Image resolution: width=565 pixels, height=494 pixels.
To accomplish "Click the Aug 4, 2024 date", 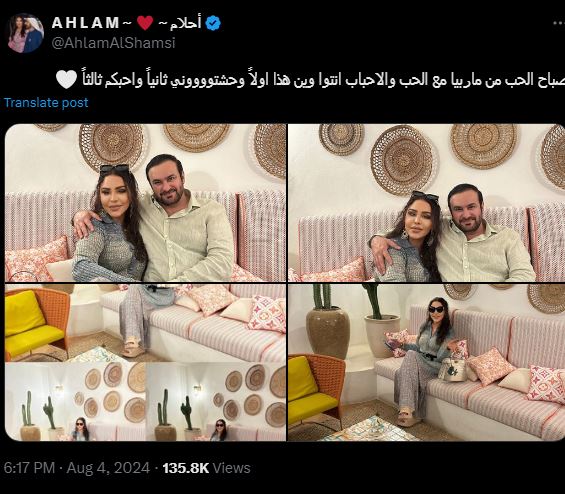I will [108, 468].
